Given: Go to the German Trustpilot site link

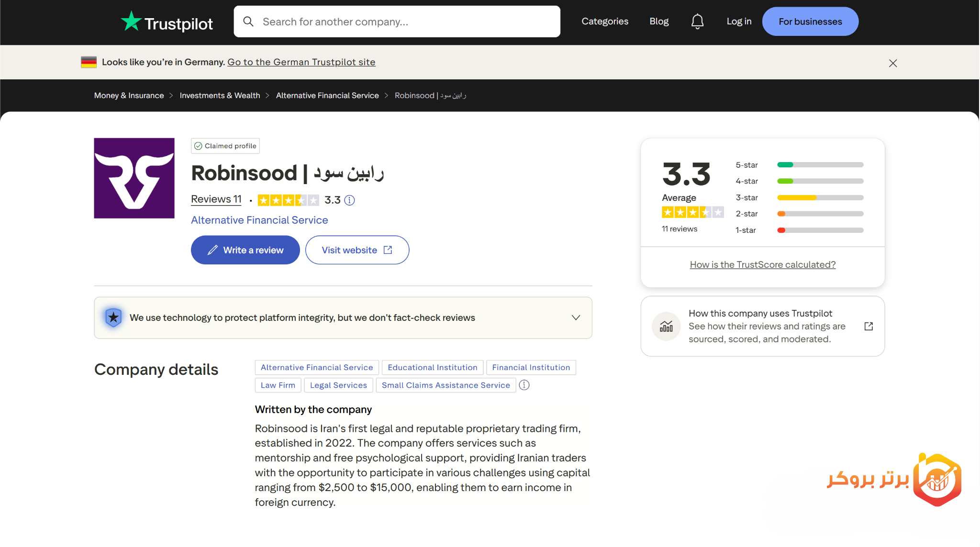Looking at the screenshot, I should 301,62.
